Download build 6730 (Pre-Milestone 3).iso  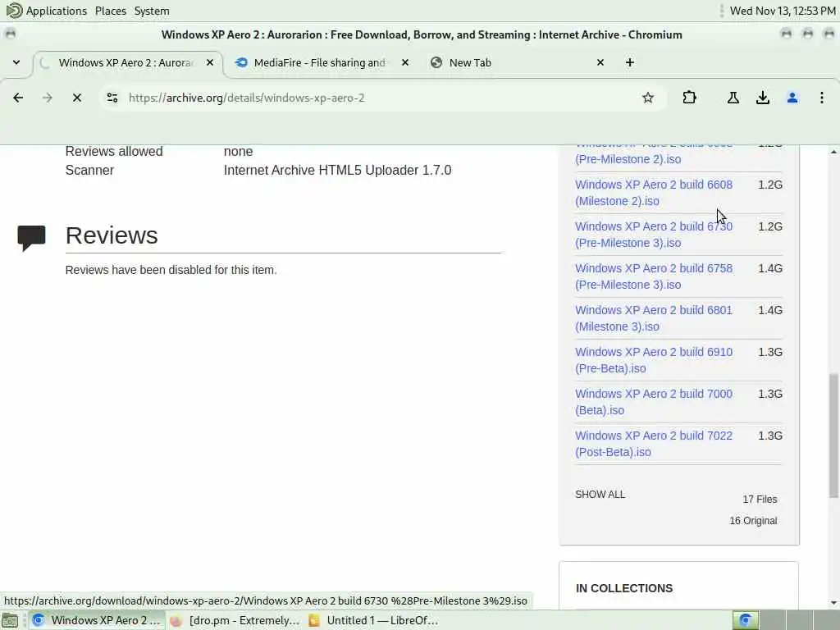654,234
